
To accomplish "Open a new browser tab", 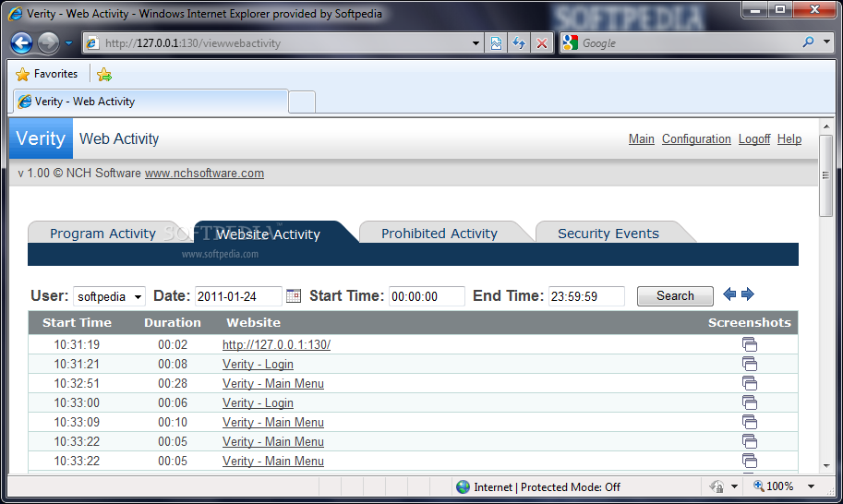I will point(302,102).
